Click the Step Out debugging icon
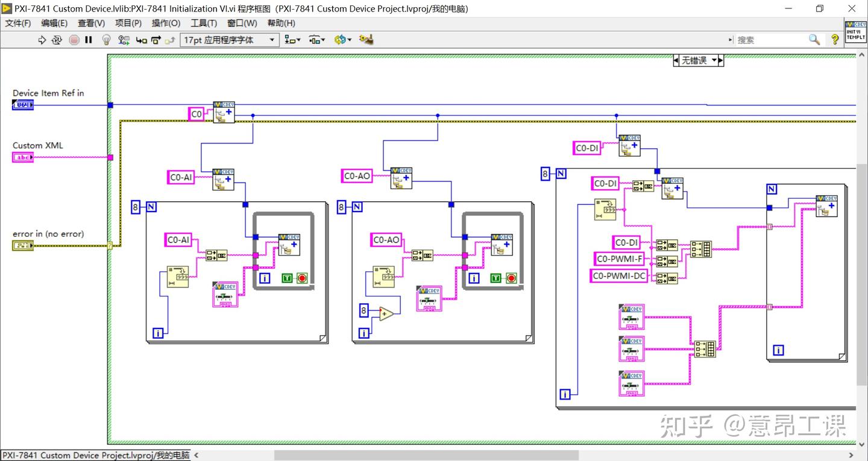 (170, 40)
